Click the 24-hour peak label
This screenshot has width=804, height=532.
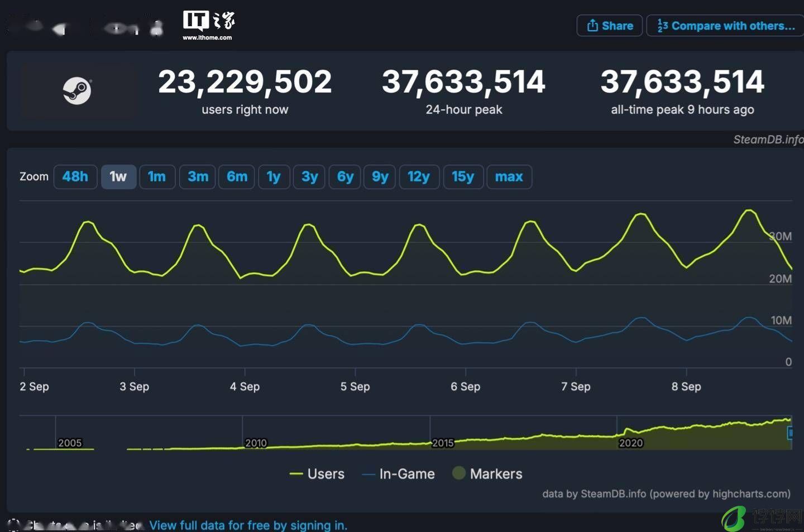pos(464,110)
